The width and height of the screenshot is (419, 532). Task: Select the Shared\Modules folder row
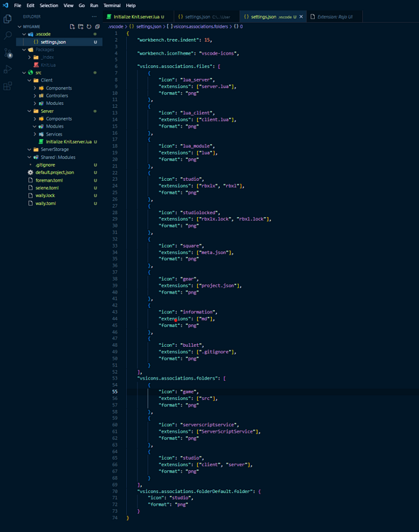pos(60,157)
